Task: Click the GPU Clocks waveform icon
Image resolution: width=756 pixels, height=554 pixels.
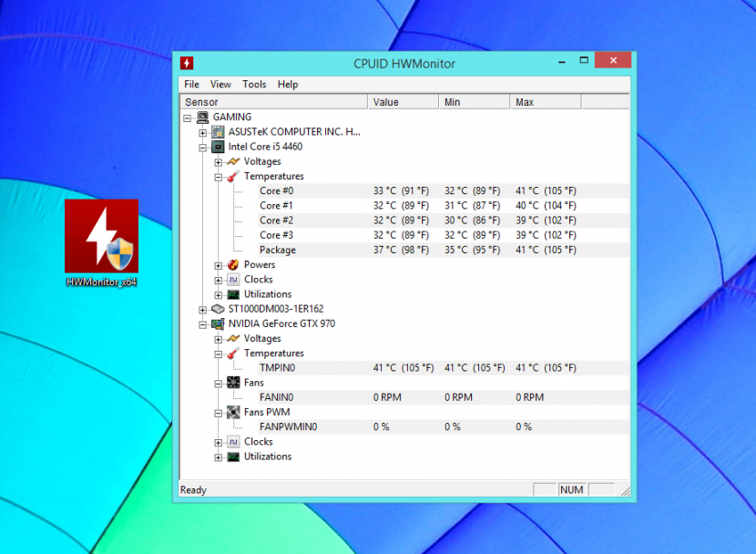Action: pos(233,442)
